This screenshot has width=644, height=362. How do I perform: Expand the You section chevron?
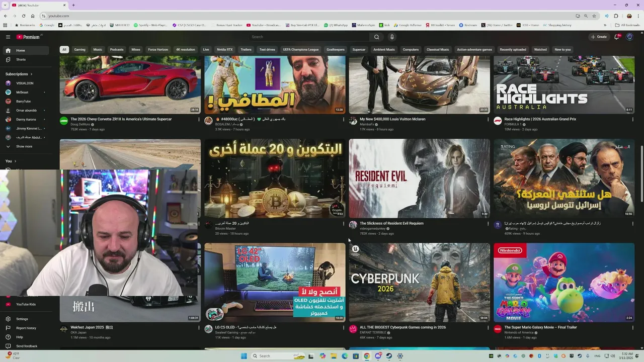pyautogui.click(x=15, y=161)
